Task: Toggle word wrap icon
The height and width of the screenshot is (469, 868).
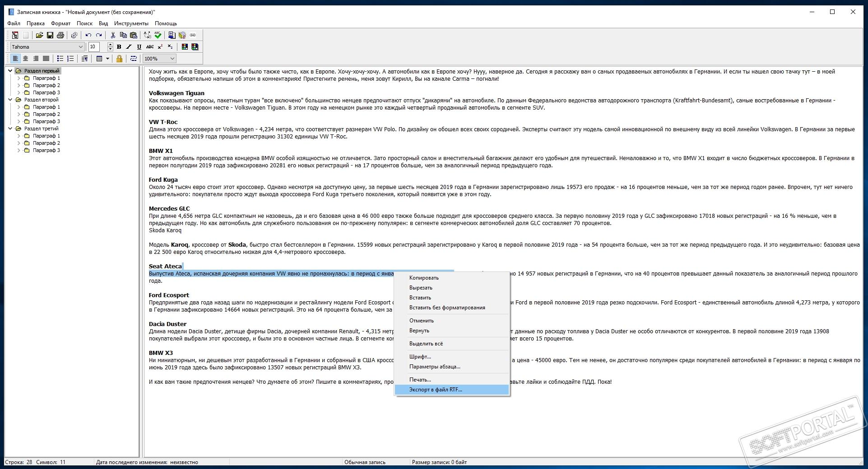Action: pos(133,58)
